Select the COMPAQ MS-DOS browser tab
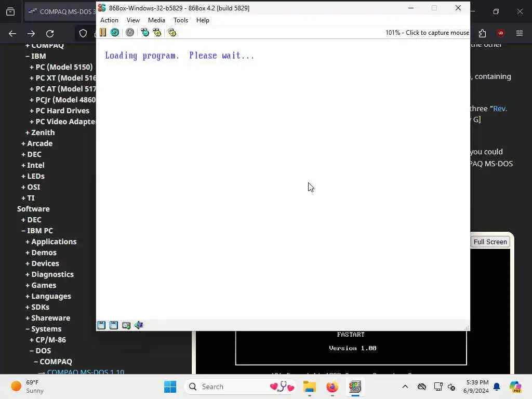The width and height of the screenshot is (532, 399). coord(61,11)
